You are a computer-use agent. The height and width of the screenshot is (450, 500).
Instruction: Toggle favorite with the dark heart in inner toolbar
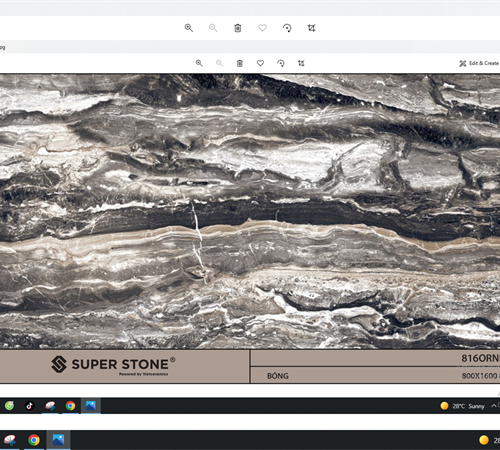(260, 63)
